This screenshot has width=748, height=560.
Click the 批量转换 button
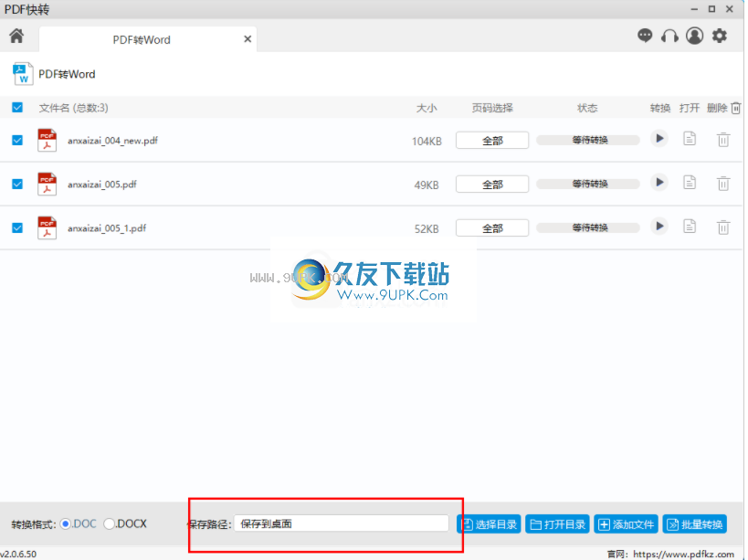tap(695, 524)
